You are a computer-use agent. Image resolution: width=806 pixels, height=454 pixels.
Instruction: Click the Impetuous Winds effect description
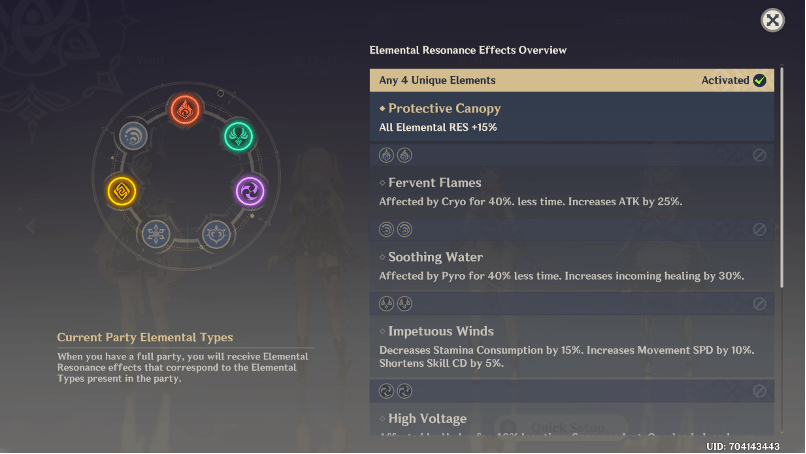tap(566, 357)
